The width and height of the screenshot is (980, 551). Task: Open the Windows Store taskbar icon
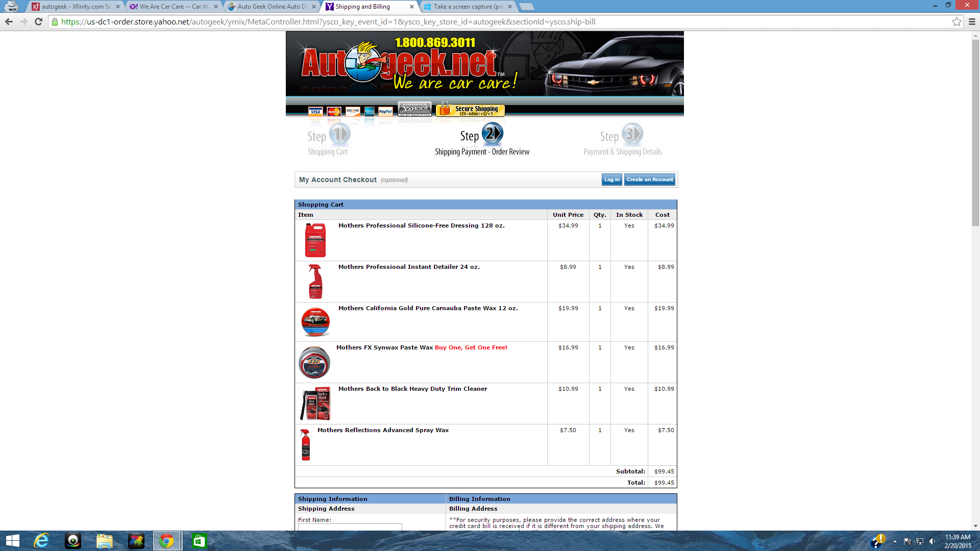pos(199,541)
